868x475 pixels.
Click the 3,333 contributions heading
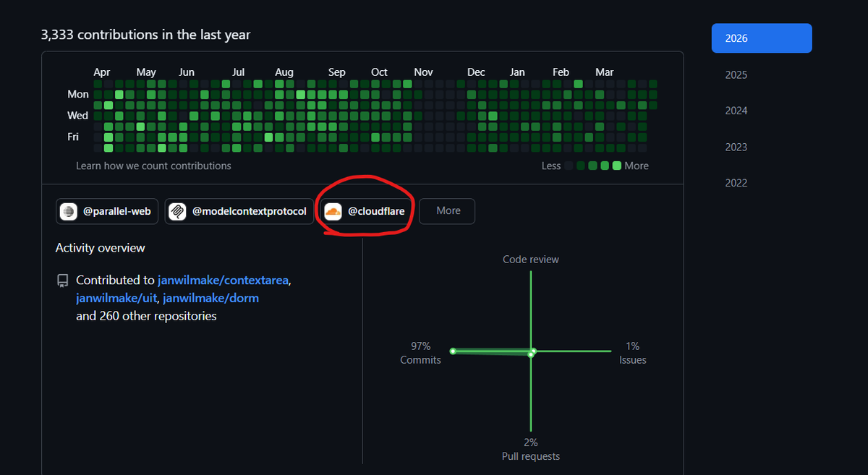[x=146, y=35]
